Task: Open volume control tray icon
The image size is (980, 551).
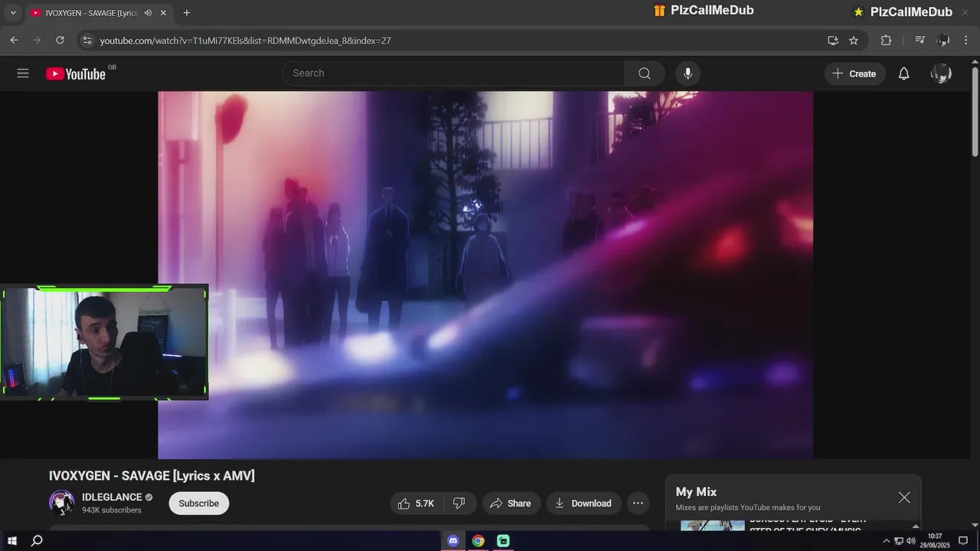Action: pyautogui.click(x=911, y=541)
